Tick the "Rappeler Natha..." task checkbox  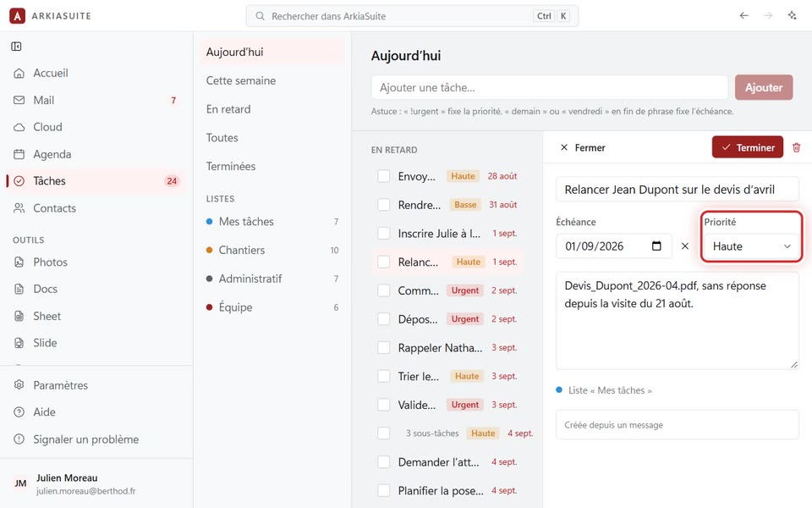384,347
